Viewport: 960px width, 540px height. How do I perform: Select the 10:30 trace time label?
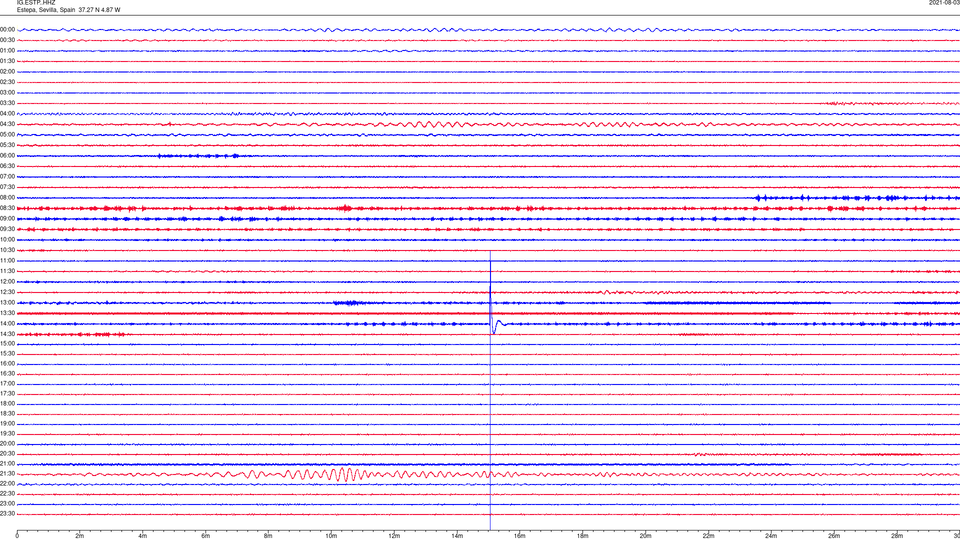coord(7,250)
